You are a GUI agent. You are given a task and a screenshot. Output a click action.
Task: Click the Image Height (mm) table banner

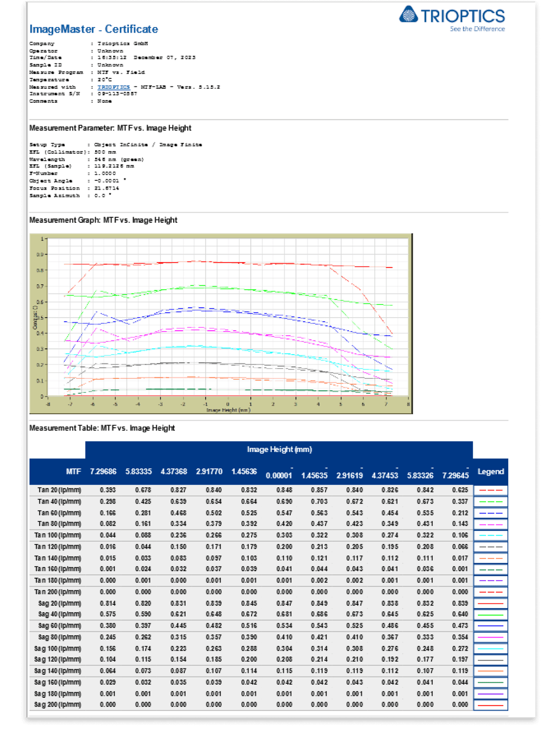click(279, 449)
